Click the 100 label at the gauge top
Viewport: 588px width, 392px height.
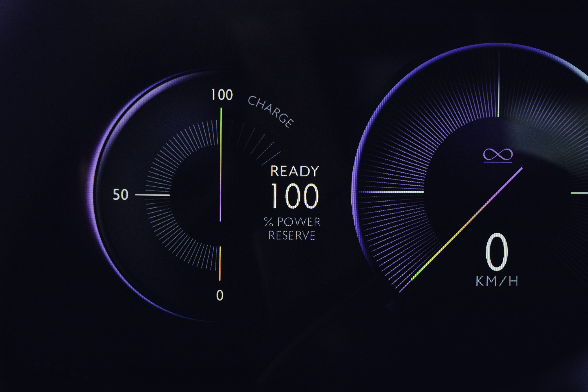click(x=222, y=95)
